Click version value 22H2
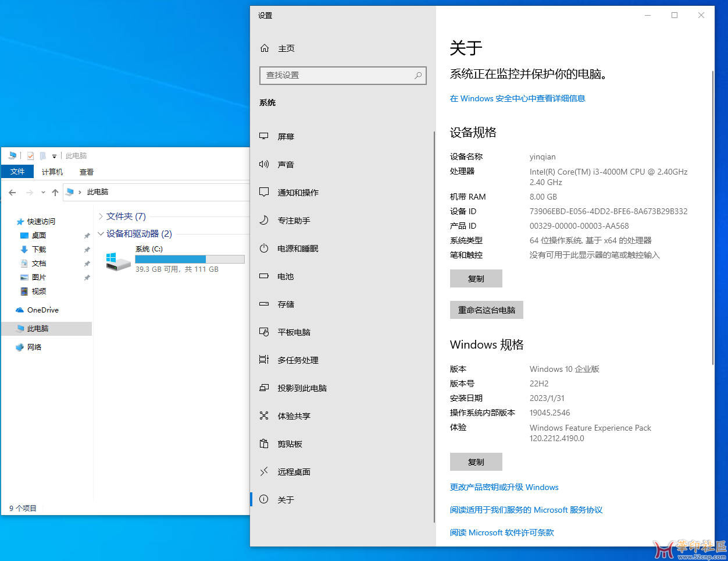Image resolution: width=728 pixels, height=561 pixels. point(539,384)
